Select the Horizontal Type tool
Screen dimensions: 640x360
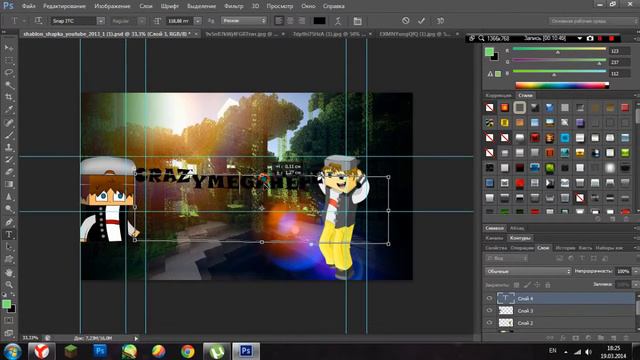pyautogui.click(x=9, y=235)
